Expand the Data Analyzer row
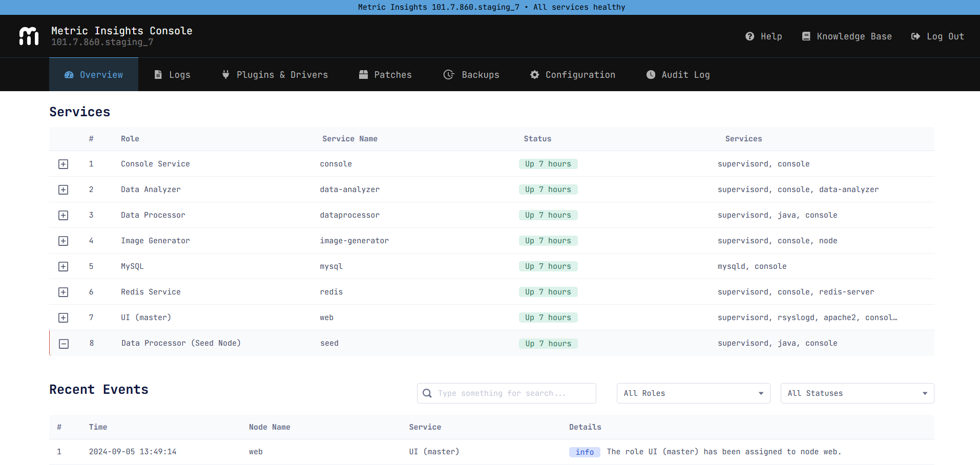 tap(63, 189)
